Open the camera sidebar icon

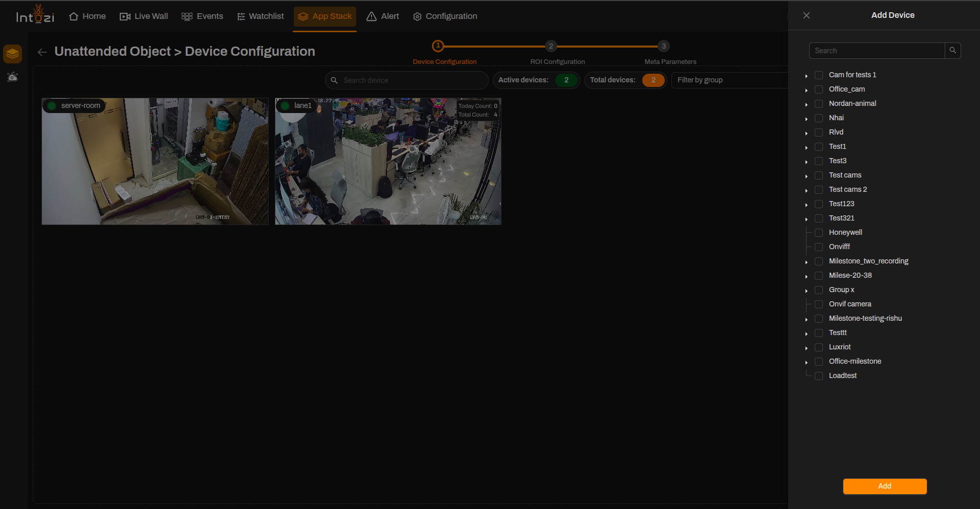[x=13, y=77]
